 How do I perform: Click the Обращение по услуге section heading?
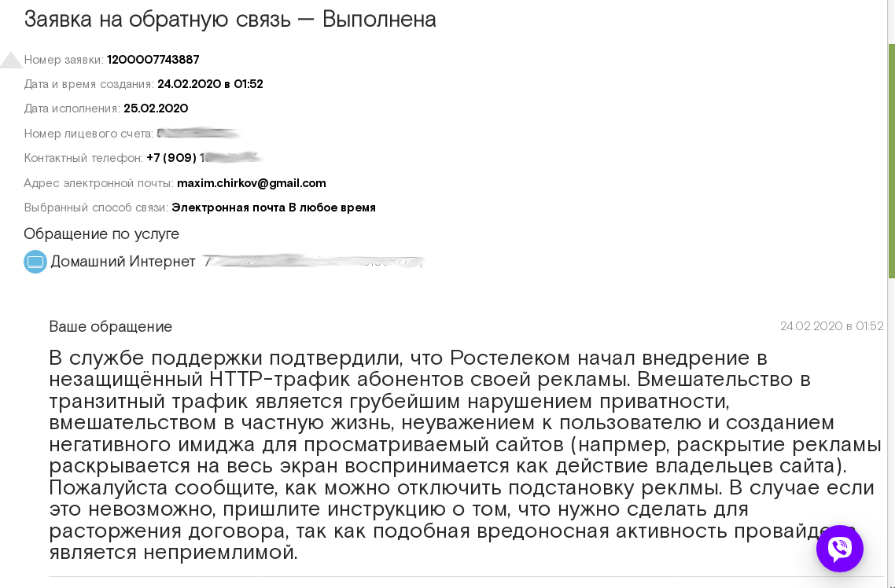101,233
